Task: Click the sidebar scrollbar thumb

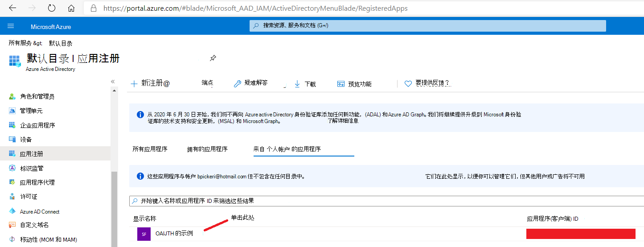Action: (114, 209)
